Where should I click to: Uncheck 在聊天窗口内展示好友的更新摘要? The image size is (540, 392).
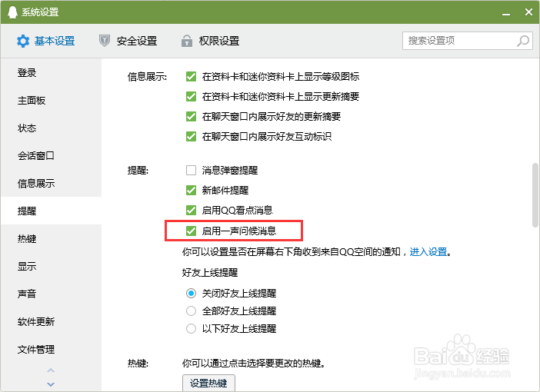click(191, 116)
